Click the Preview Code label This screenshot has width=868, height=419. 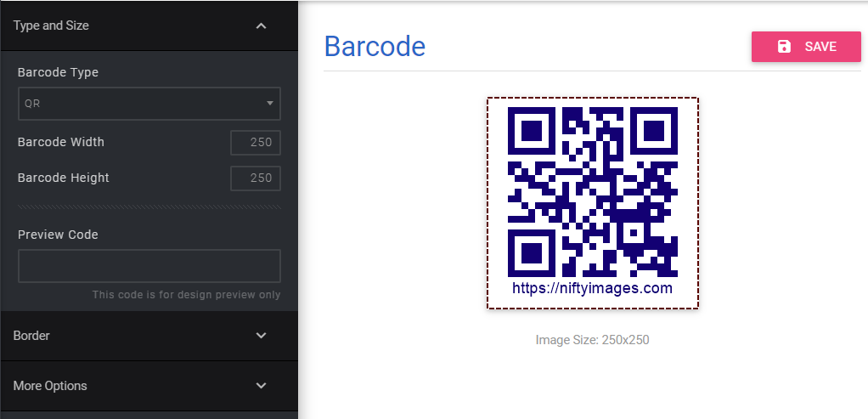(x=58, y=235)
